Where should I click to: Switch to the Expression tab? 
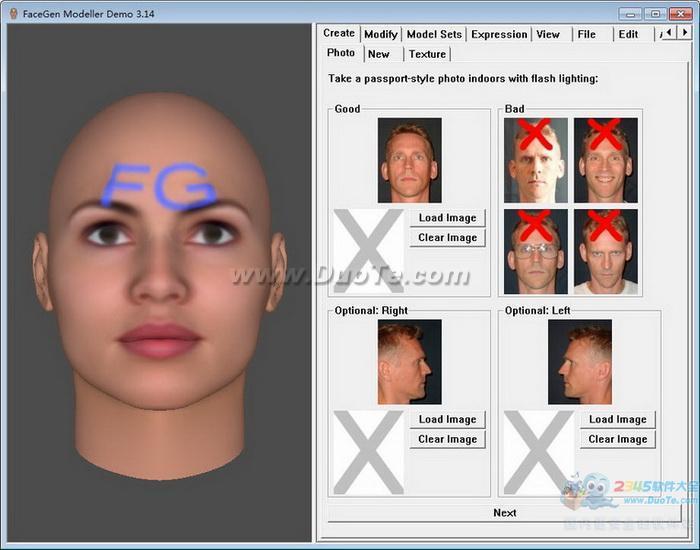click(499, 34)
